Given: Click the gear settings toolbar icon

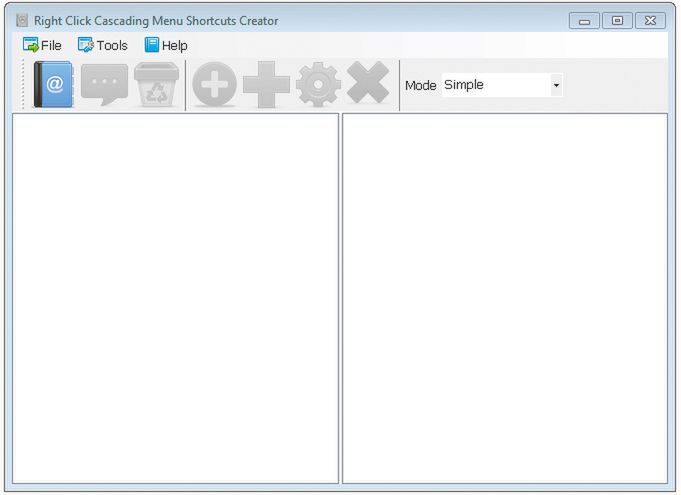Looking at the screenshot, I should [318, 84].
